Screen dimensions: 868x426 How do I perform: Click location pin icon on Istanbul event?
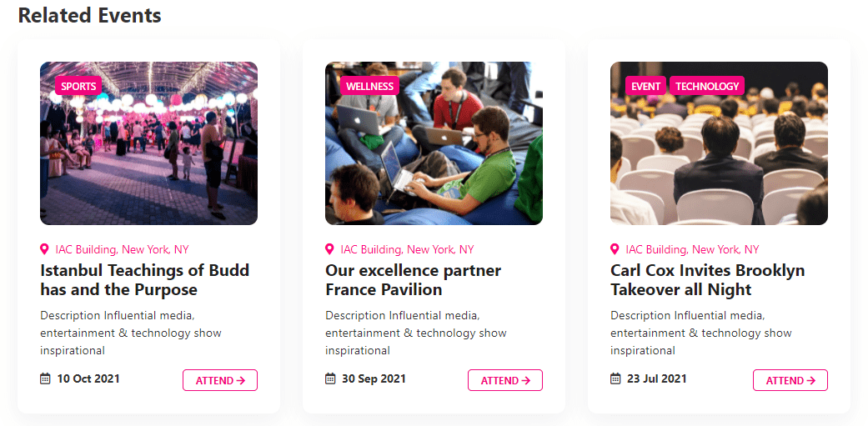point(45,249)
